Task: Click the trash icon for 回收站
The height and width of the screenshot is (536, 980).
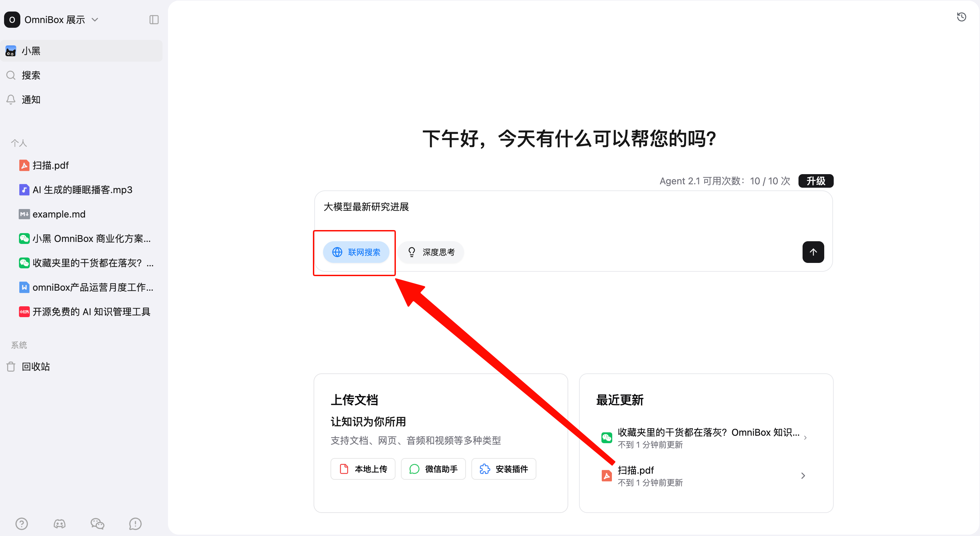Action: click(11, 367)
